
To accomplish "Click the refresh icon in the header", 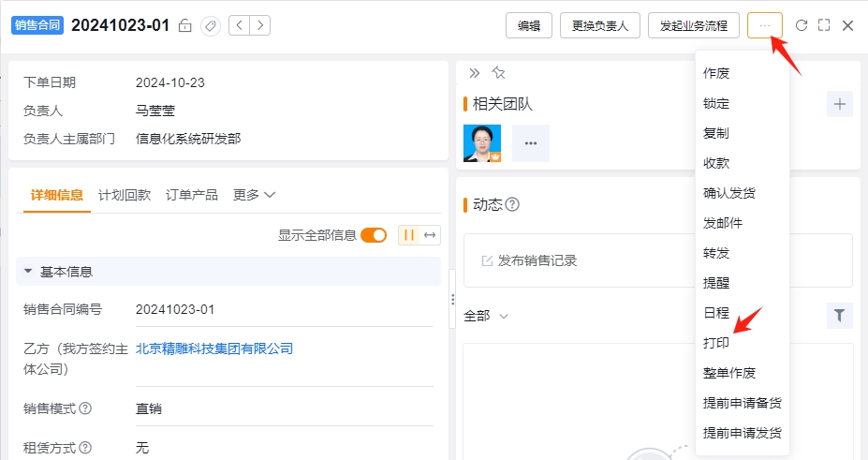I will (x=801, y=25).
